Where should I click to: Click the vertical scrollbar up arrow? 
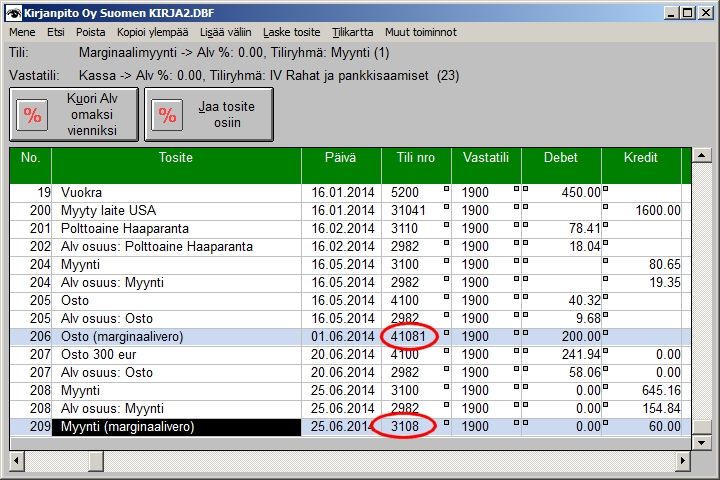point(702,156)
